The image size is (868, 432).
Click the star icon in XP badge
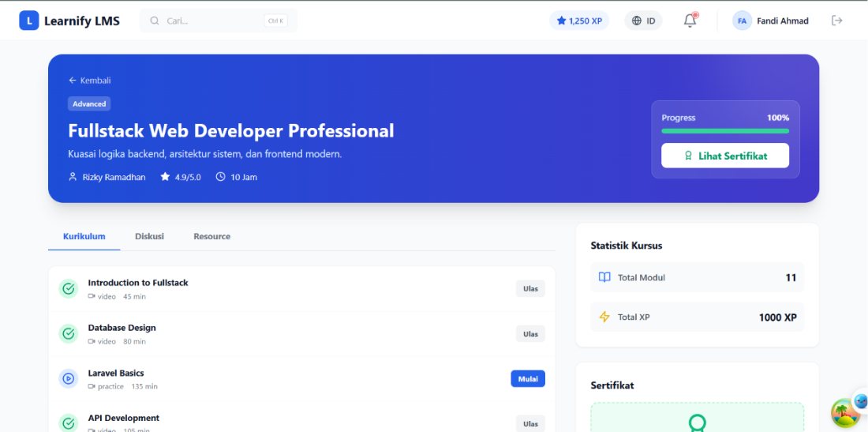pos(561,21)
